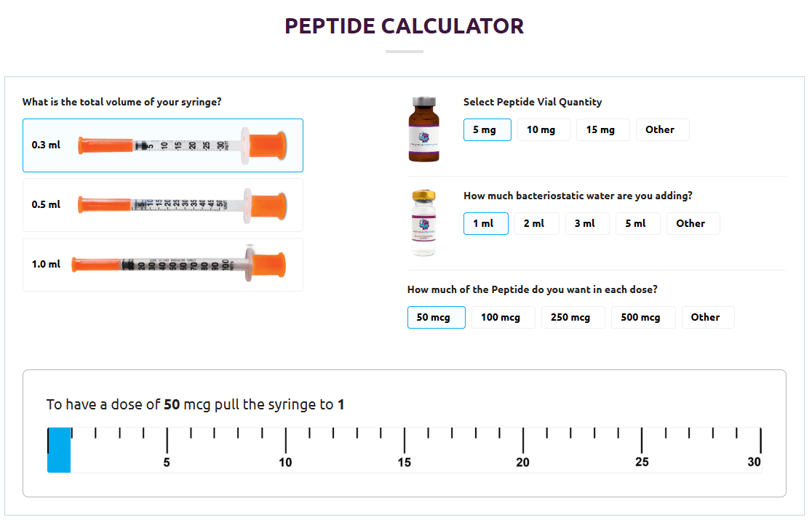Choose Other for peptide vial quantity

(x=662, y=130)
